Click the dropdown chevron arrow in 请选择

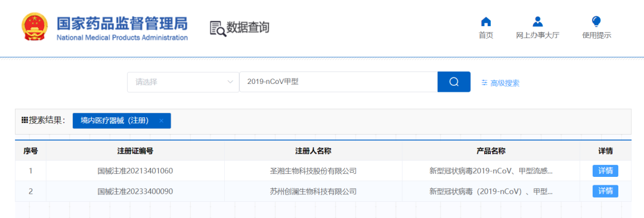[230, 82]
